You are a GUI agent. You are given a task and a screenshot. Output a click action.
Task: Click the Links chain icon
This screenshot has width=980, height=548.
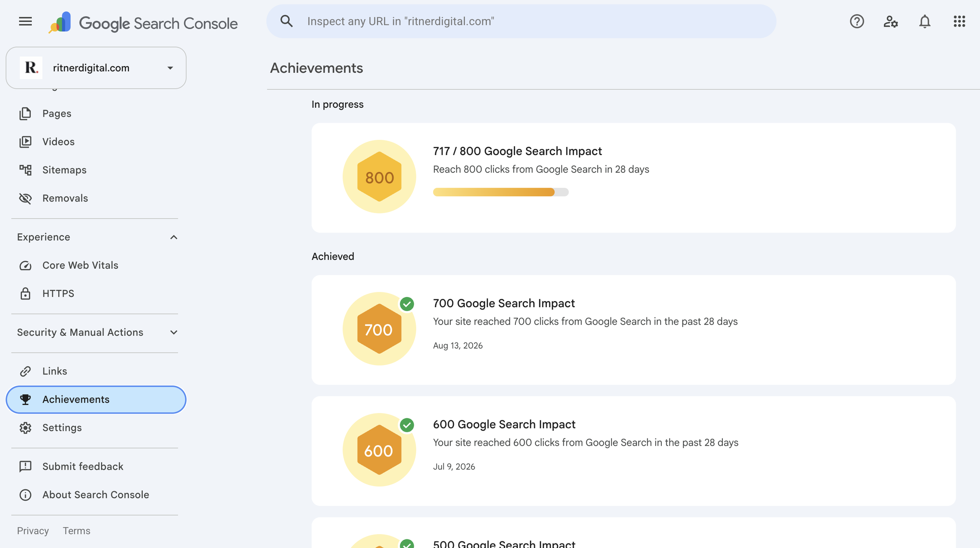(25, 371)
